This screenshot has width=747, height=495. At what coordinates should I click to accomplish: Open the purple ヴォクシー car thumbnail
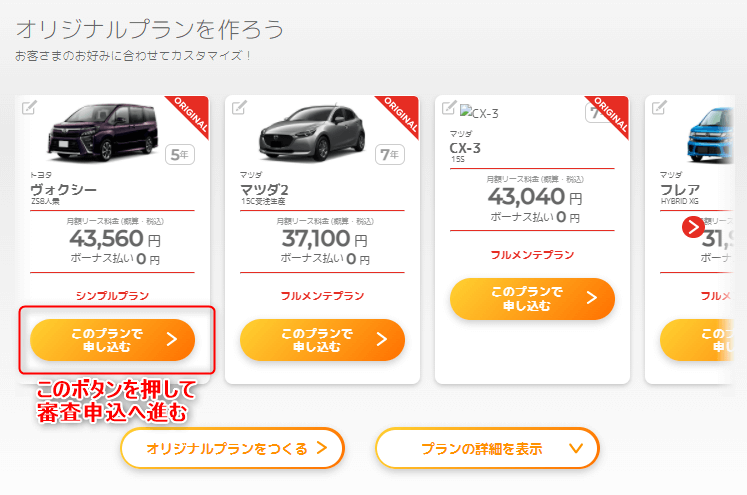(102, 132)
